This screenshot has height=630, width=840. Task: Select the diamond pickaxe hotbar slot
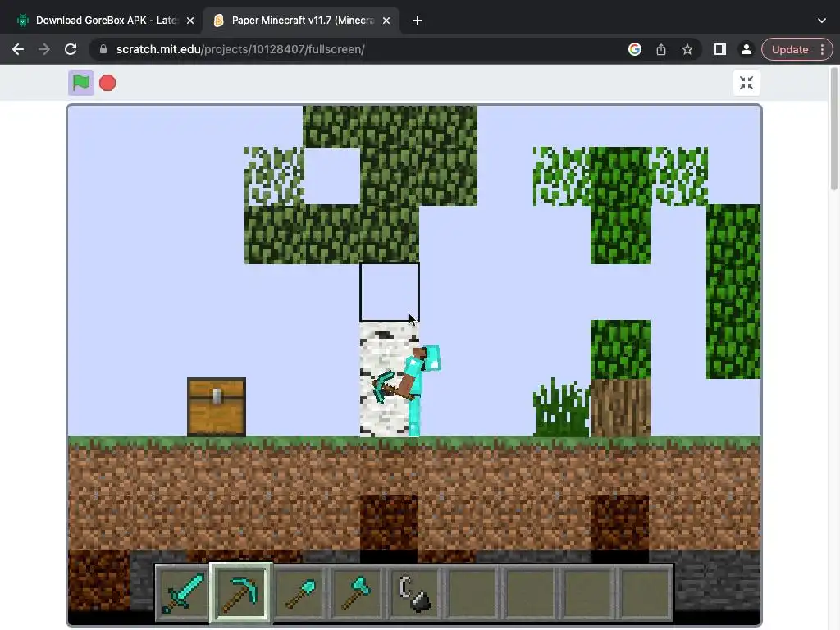coord(241,593)
